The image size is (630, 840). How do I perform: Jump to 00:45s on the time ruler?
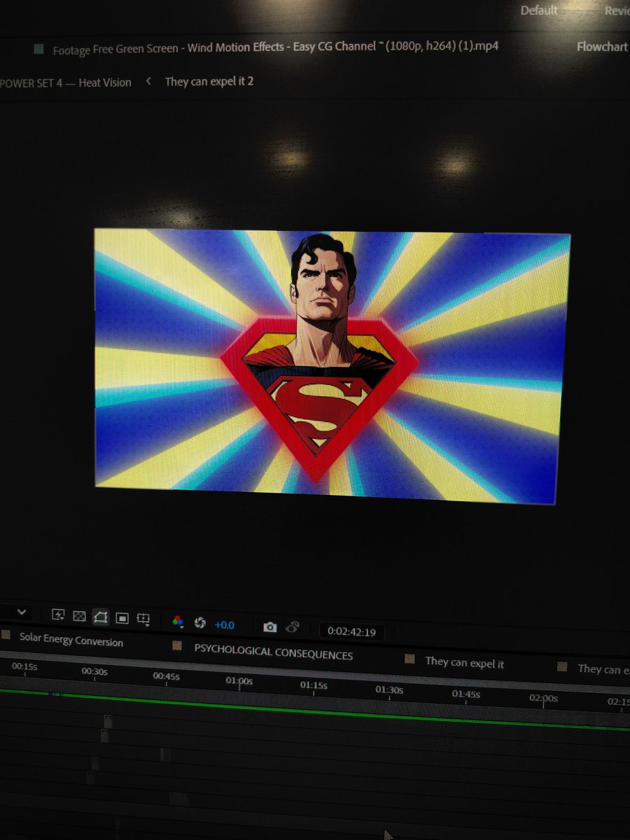(x=167, y=676)
